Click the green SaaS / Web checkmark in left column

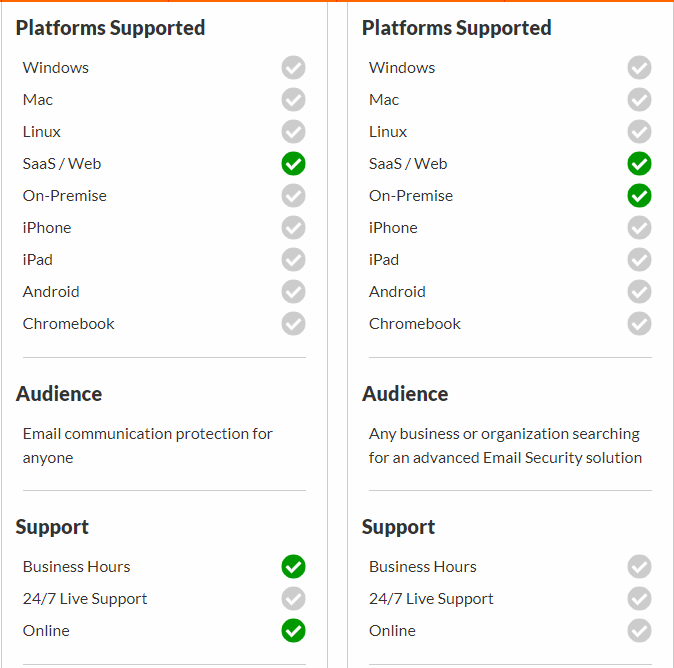[294, 164]
